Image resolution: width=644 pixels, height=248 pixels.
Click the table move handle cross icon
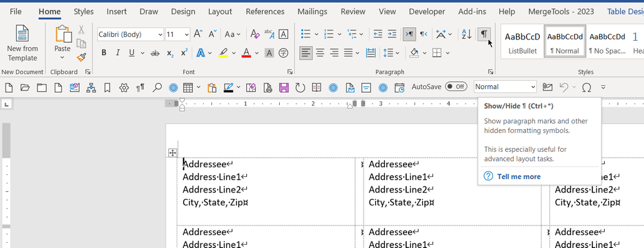click(173, 153)
